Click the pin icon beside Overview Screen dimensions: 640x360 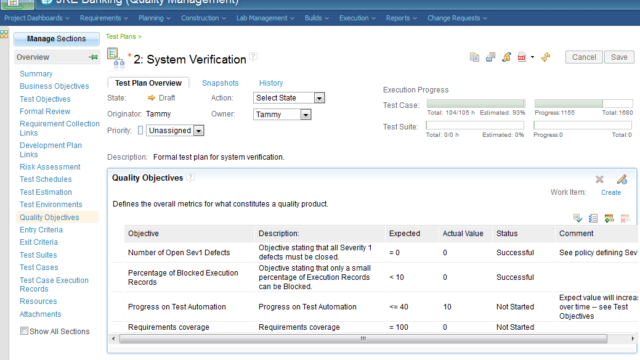(93, 57)
